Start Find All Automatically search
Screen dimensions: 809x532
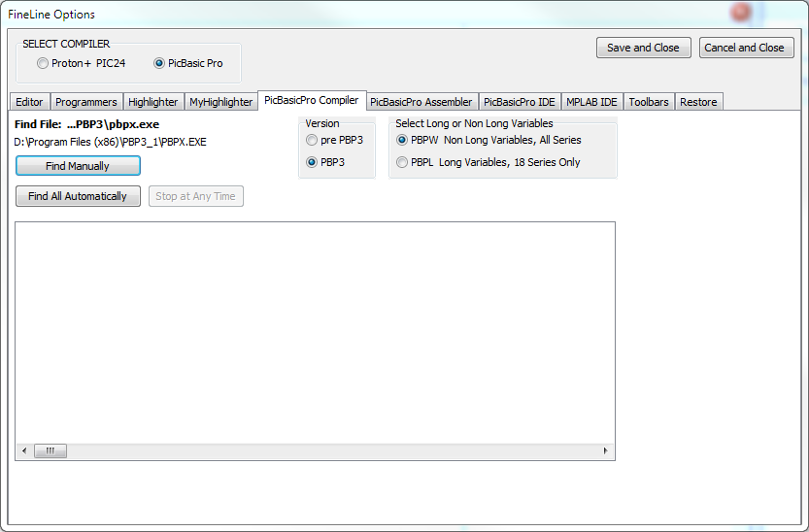click(x=78, y=196)
